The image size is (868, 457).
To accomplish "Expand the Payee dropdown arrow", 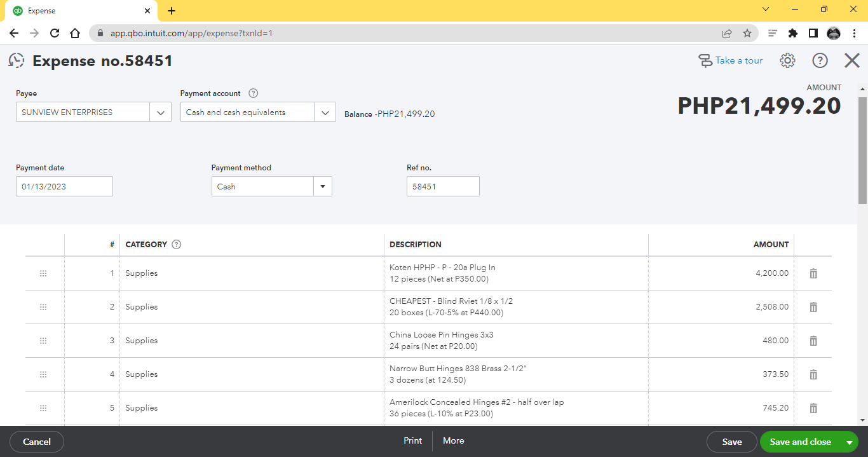I will (160, 113).
